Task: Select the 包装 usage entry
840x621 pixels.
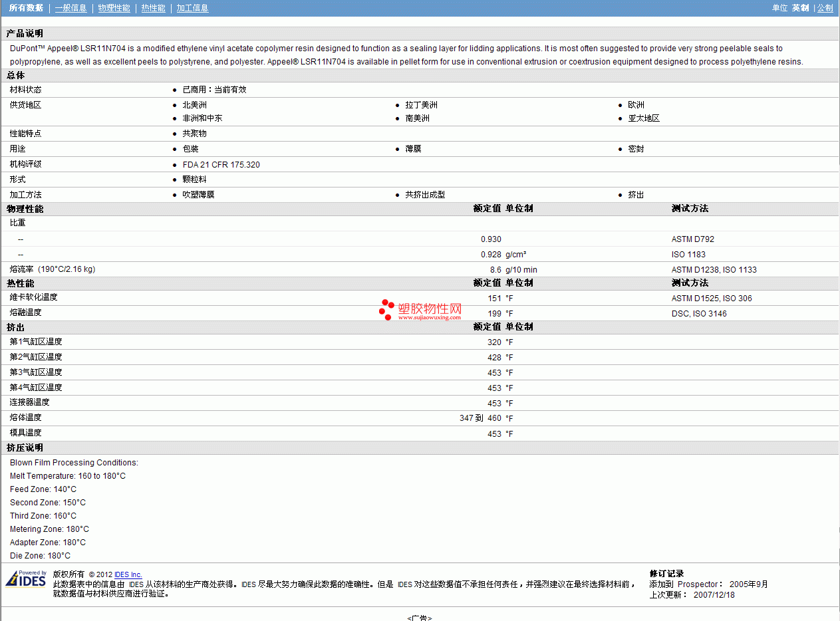Action: [190, 149]
